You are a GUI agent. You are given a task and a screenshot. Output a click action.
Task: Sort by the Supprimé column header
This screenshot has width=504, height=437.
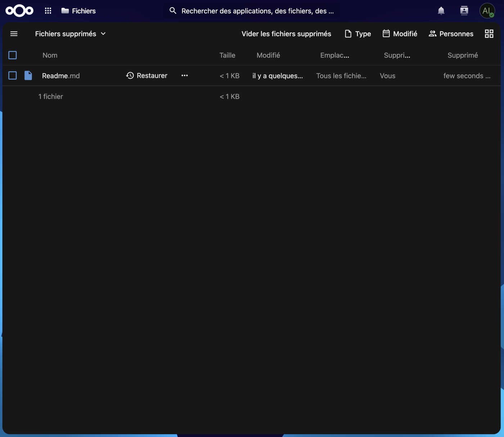click(463, 55)
